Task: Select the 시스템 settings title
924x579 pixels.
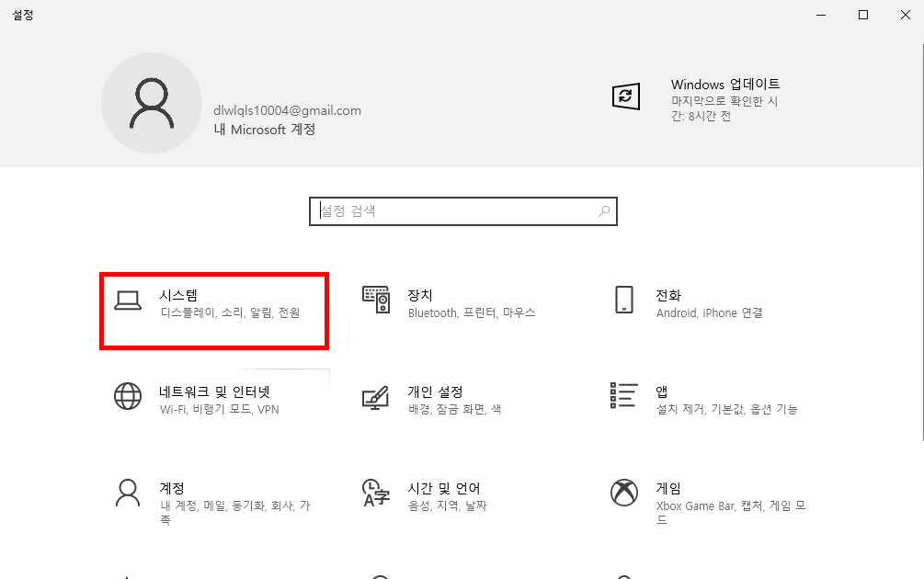Action: (x=178, y=295)
